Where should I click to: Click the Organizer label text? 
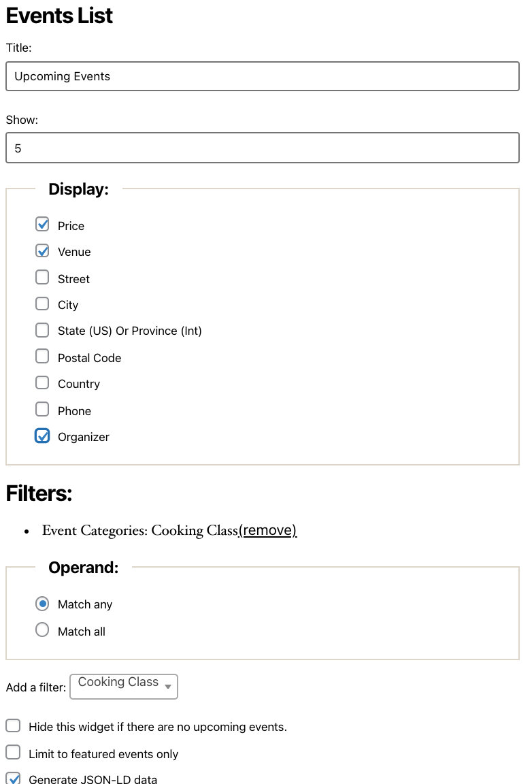click(x=84, y=437)
